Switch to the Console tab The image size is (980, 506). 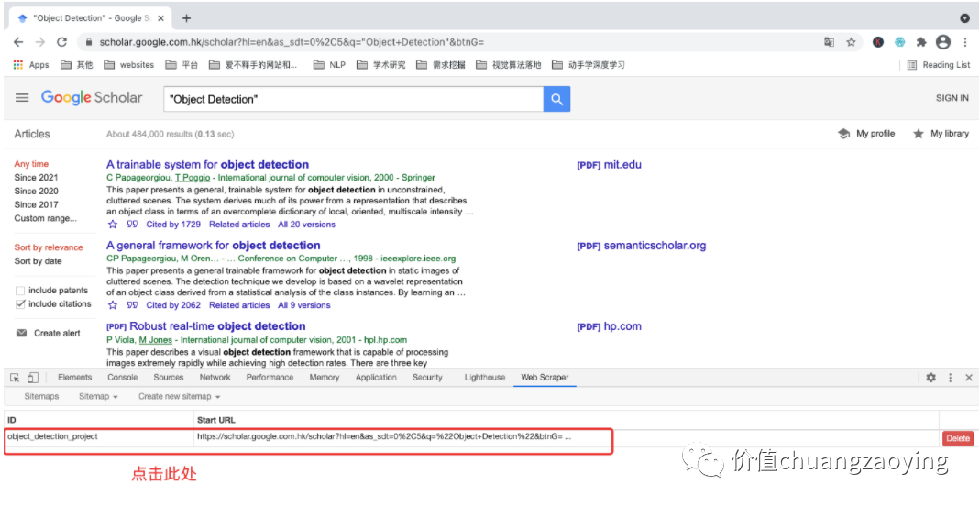pos(123,378)
